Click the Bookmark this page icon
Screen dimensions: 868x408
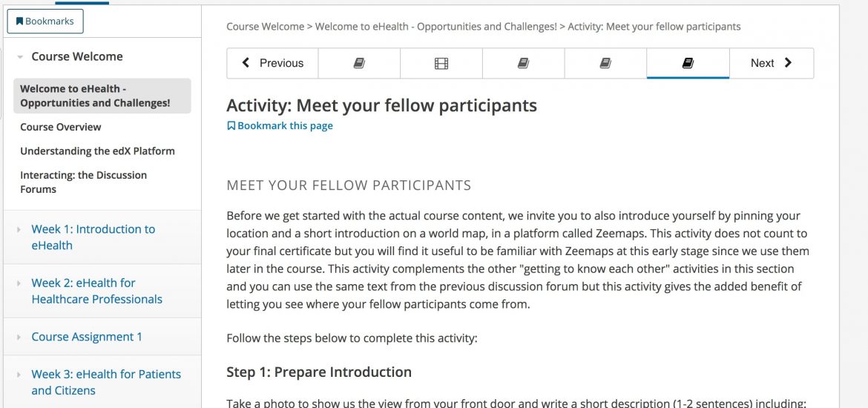point(231,125)
